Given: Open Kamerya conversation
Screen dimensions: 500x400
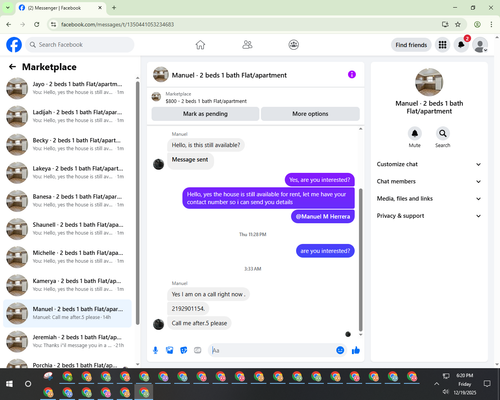Looking at the screenshot, I should (67, 285).
